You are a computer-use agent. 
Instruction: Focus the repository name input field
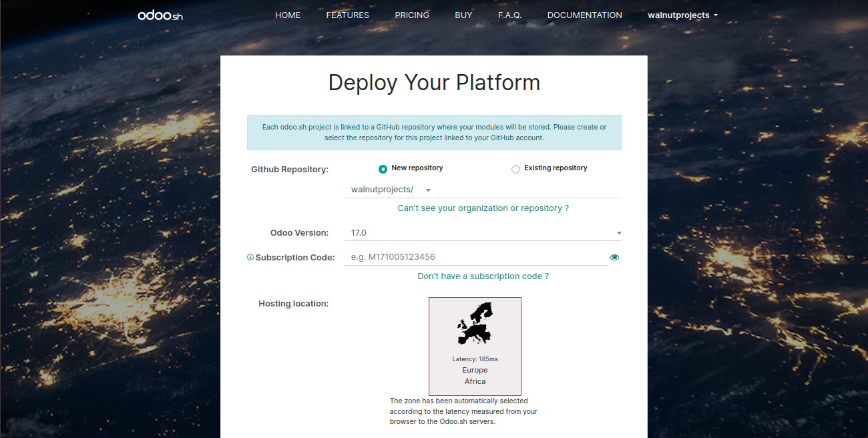[527, 190]
